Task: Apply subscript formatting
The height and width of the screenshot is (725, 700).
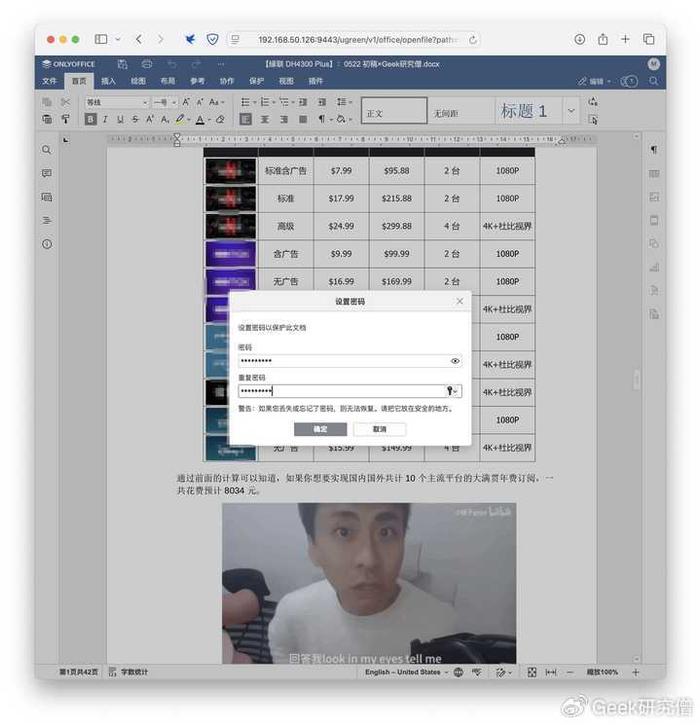Action: click(x=165, y=119)
